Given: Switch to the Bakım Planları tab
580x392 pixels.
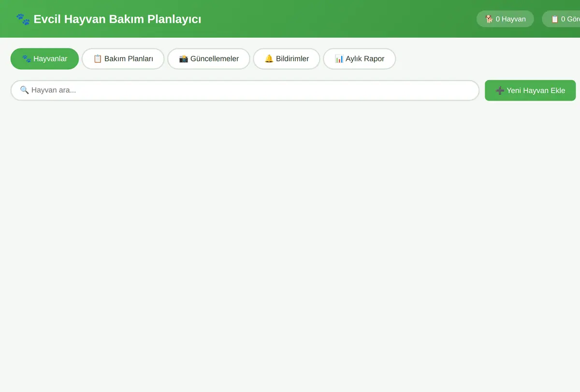Looking at the screenshot, I should (123, 58).
